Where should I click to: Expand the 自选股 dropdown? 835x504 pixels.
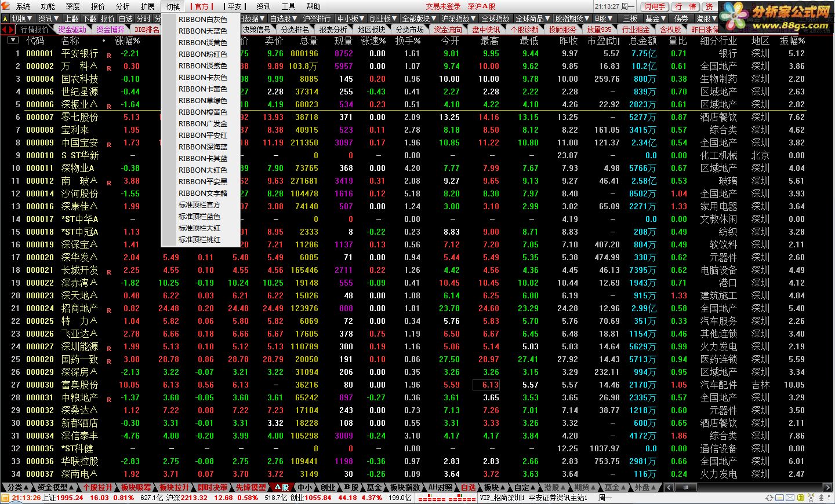click(284, 19)
